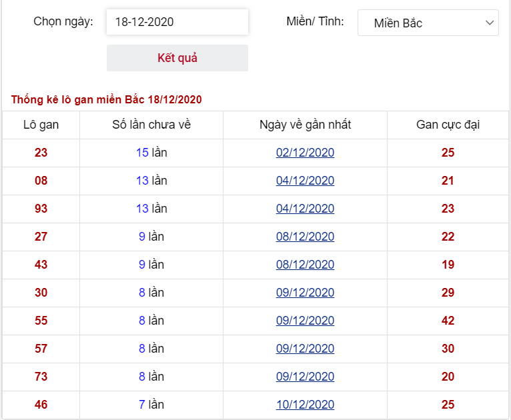This screenshot has height=420, width=511.
Task: Select the Gan cực đại header
Action: (448, 125)
